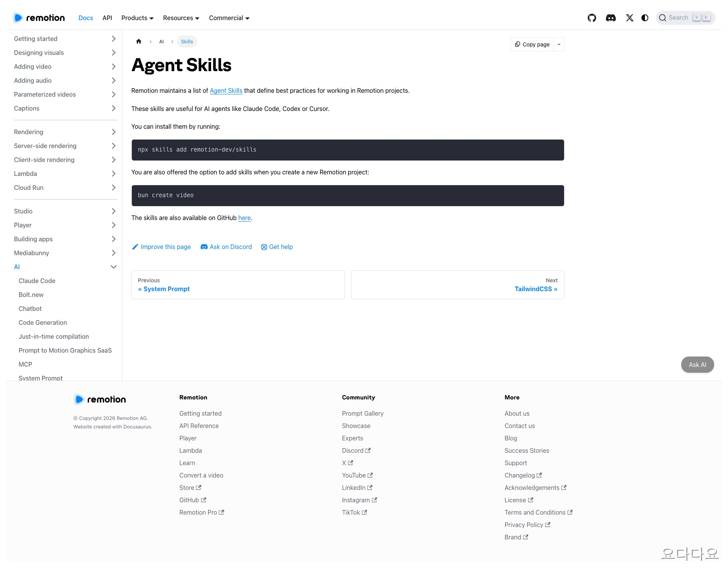Select the API menu item

point(107,18)
